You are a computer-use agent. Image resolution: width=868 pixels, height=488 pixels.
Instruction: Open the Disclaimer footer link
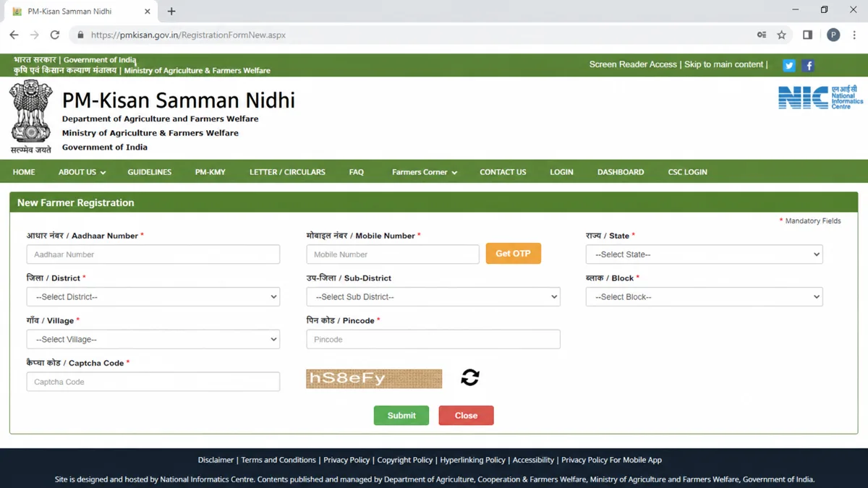(216, 460)
